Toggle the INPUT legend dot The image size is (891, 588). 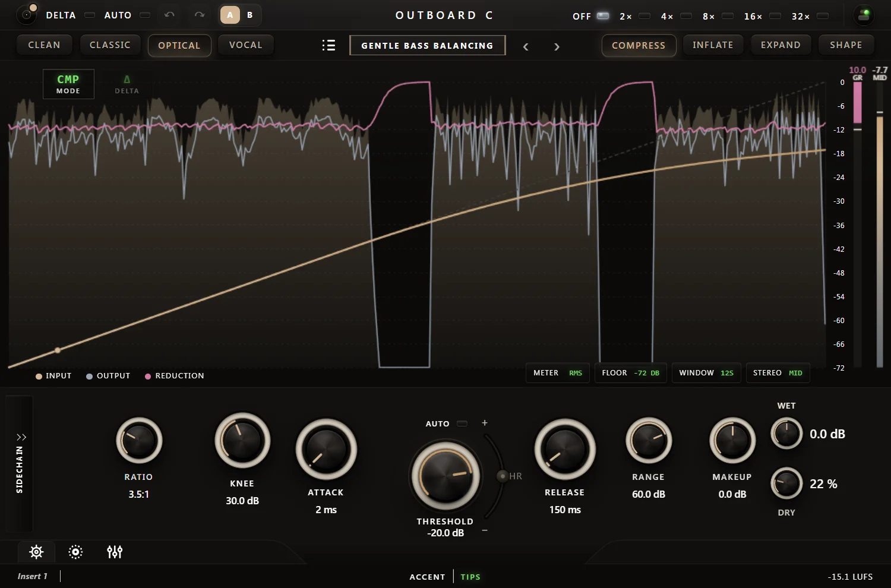[39, 377]
